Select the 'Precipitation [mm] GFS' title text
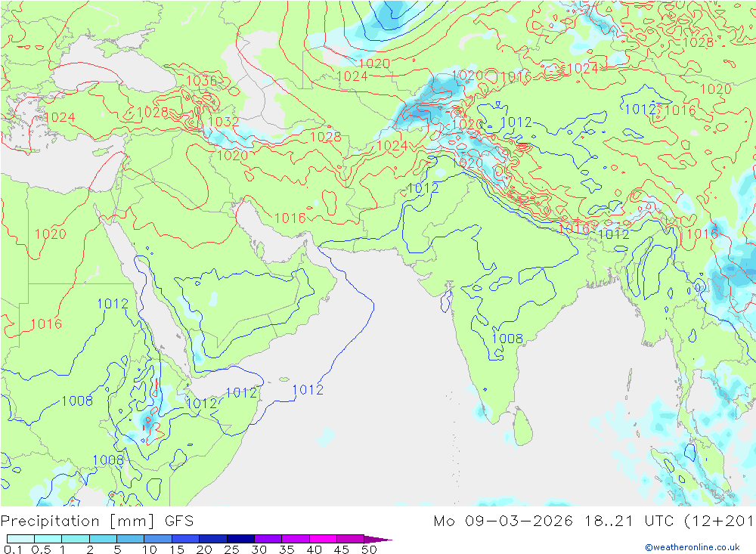The width and height of the screenshot is (756, 554). click(x=97, y=522)
